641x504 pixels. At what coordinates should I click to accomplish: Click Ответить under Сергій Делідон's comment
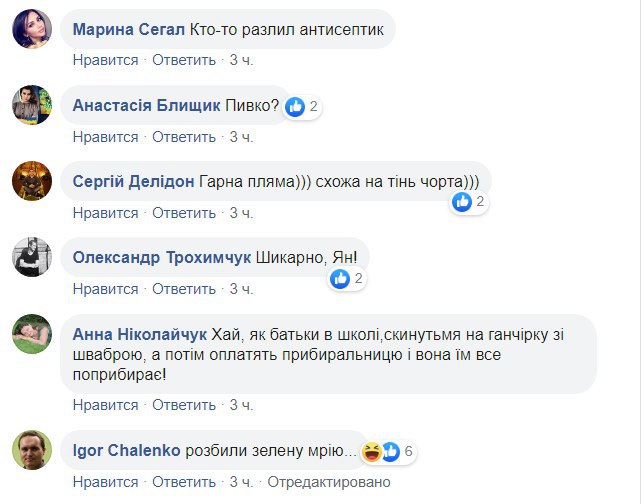(184, 213)
